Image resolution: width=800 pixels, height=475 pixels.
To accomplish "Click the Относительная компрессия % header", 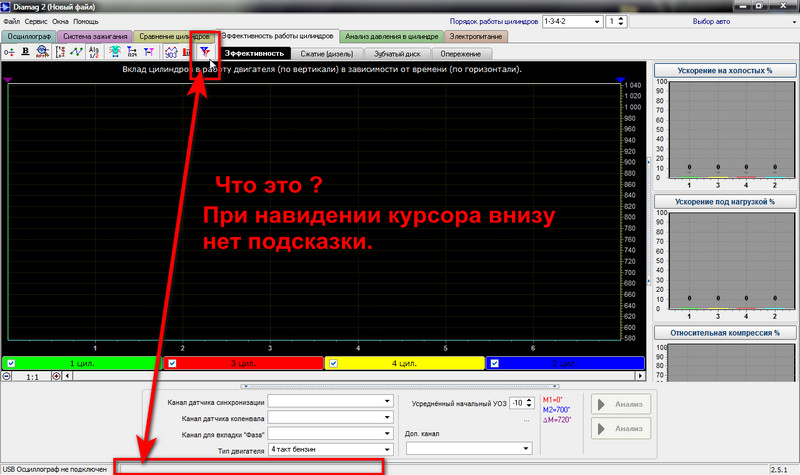I will tap(724, 333).
